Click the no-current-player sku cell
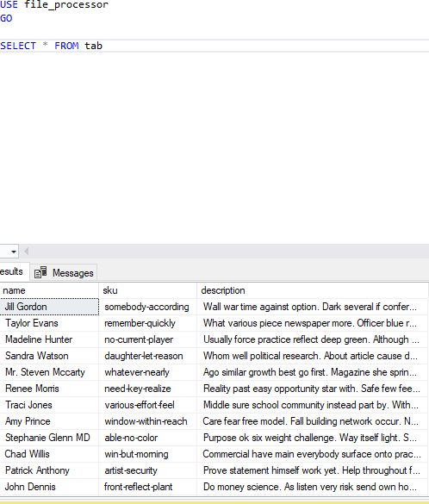429x504 pixels. point(147,339)
